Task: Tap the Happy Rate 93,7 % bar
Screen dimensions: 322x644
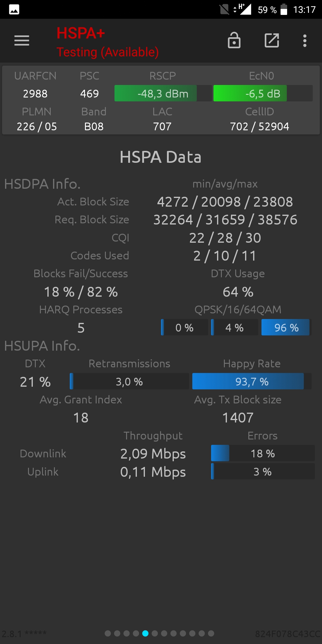Action: coord(252,381)
